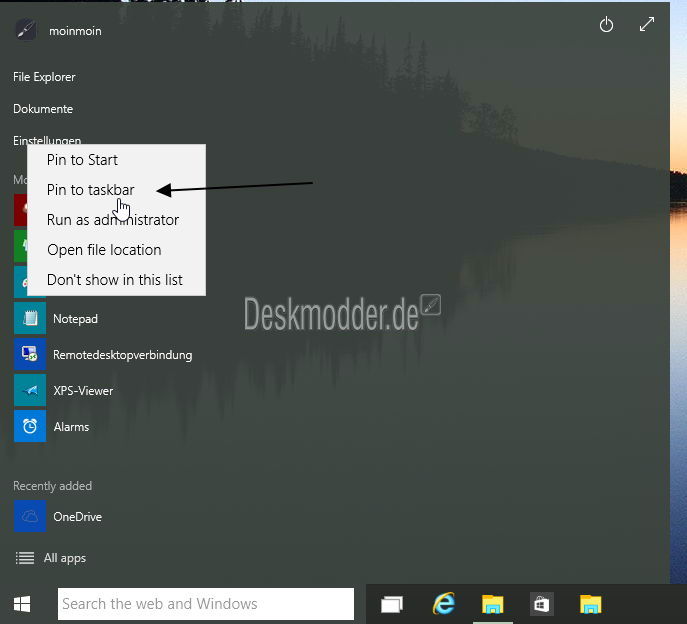The image size is (687, 624).
Task: Click the OneDrive cloud icon
Action: [x=30, y=516]
